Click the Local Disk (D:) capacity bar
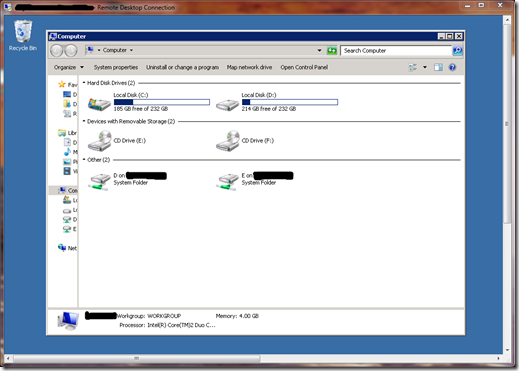 tap(290, 102)
